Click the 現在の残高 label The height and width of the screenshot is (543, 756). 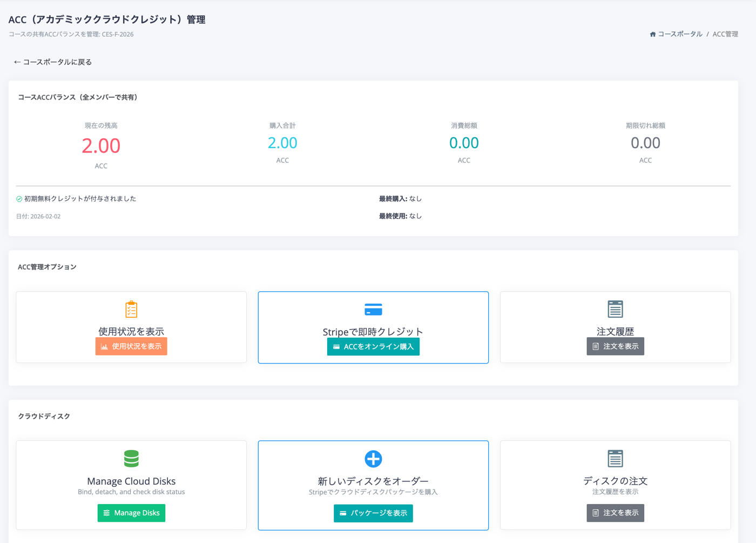point(101,126)
